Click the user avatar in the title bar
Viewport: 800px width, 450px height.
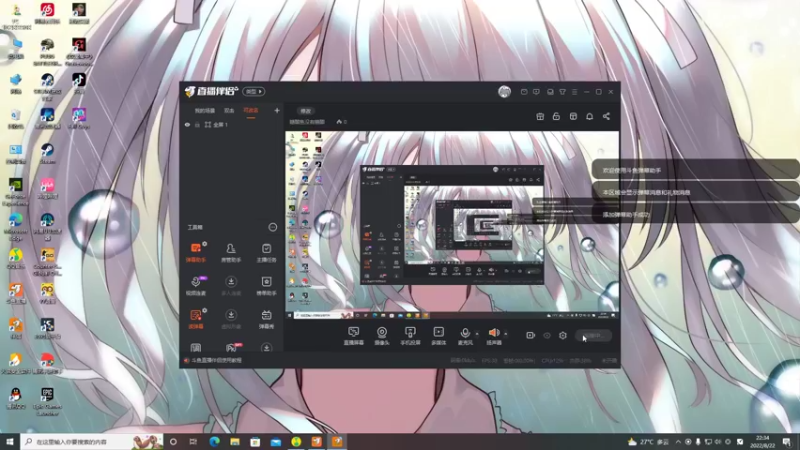click(x=504, y=91)
